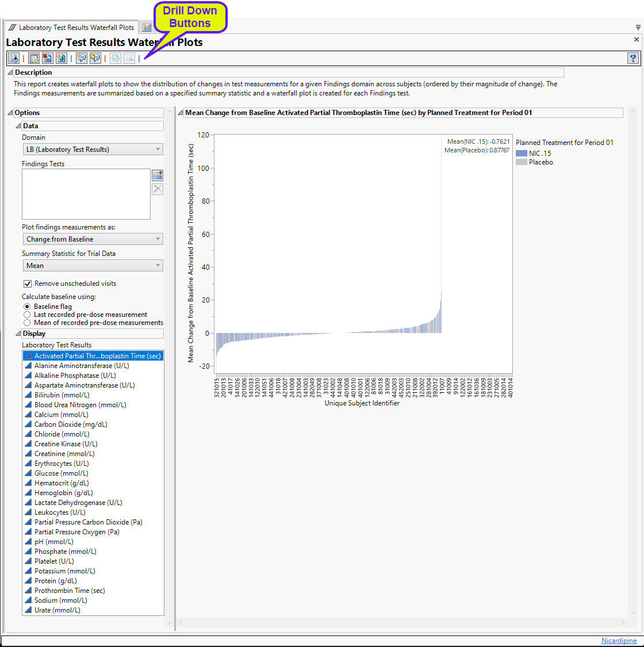The image size is (644, 647).
Task: Select Glucose (mmol/L) in the test list
Action: click(x=61, y=473)
